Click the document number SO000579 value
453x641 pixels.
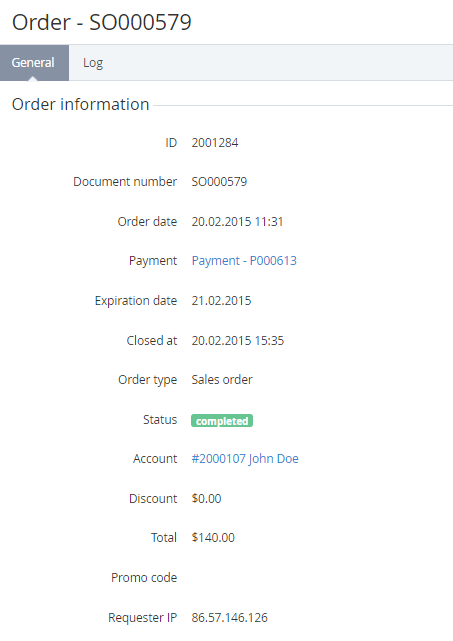[x=220, y=182]
